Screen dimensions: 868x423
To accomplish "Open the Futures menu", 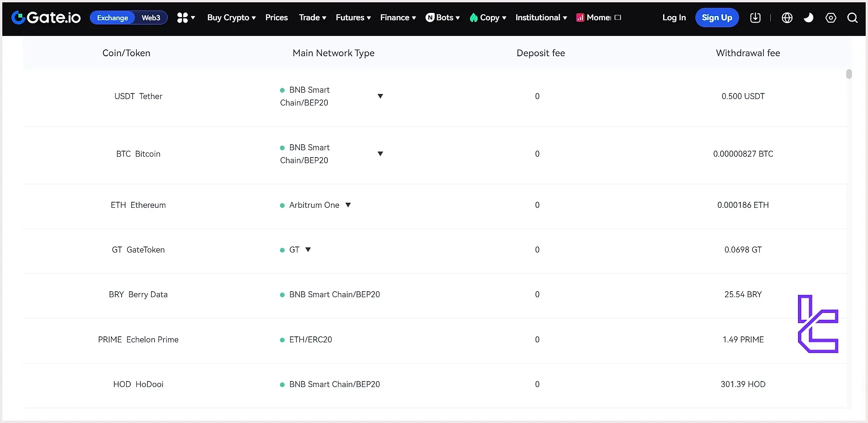I will 353,18.
